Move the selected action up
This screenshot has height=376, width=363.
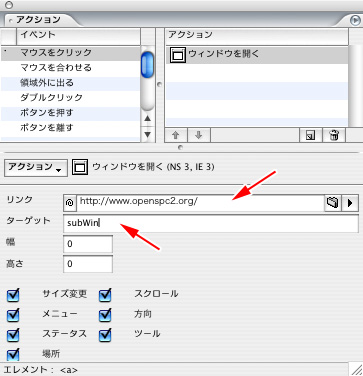[176, 135]
